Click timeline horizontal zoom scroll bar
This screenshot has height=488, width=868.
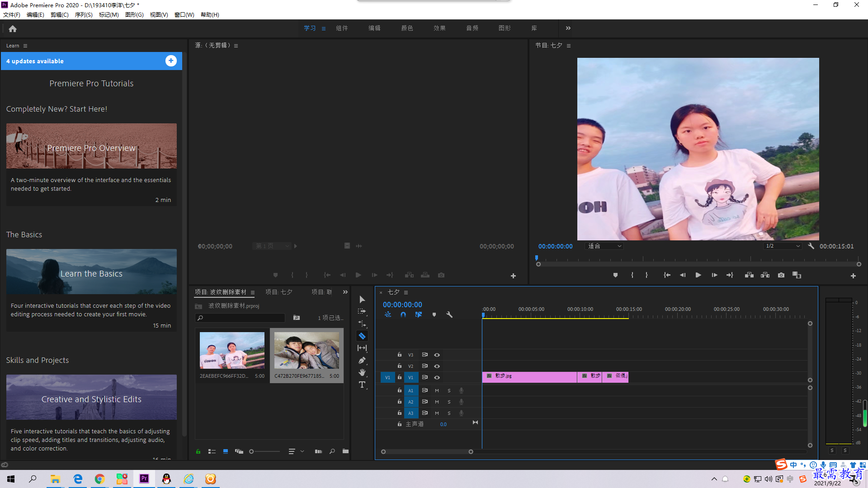427,452
